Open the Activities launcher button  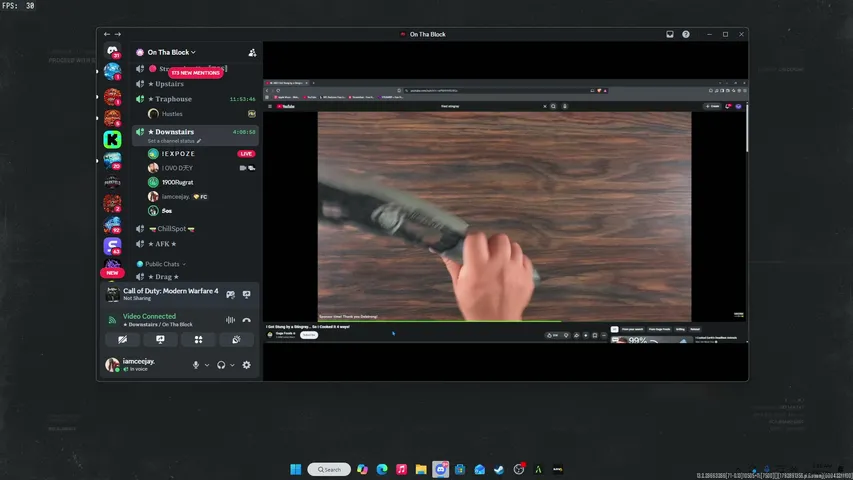[199, 340]
